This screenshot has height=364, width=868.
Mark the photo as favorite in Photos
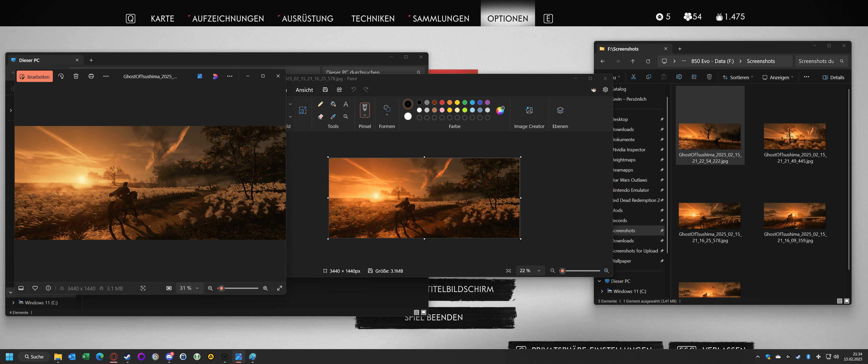click(35, 288)
